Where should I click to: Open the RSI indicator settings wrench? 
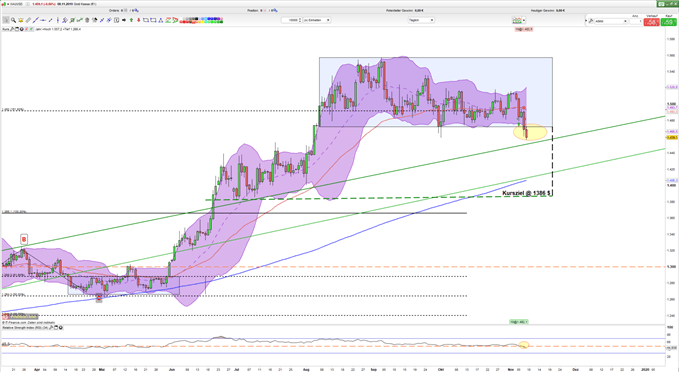(x=51, y=327)
